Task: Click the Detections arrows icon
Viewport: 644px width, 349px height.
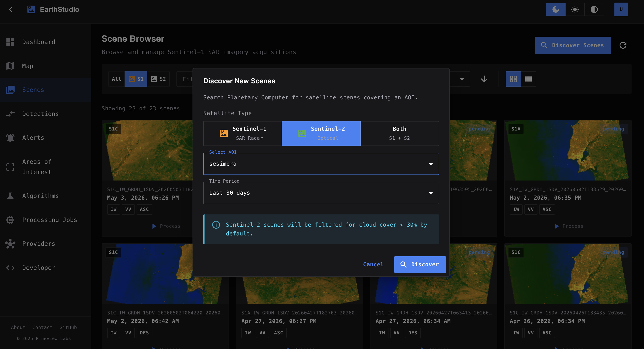Action: (10, 114)
